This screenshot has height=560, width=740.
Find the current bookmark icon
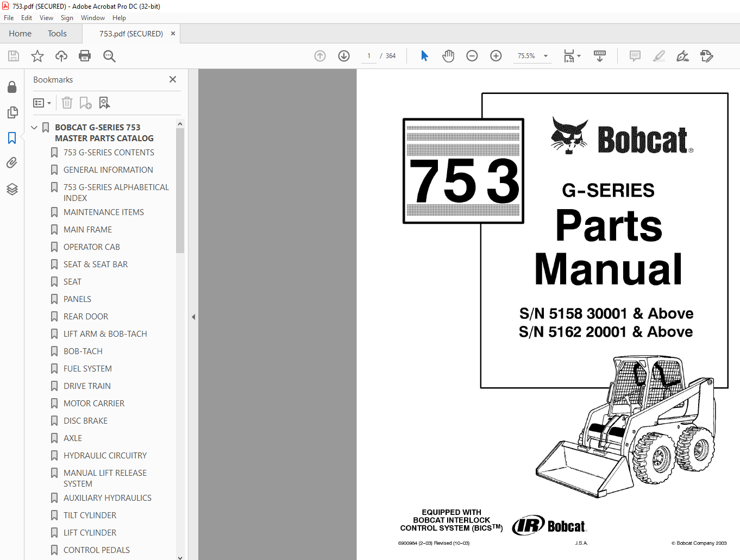tap(104, 103)
